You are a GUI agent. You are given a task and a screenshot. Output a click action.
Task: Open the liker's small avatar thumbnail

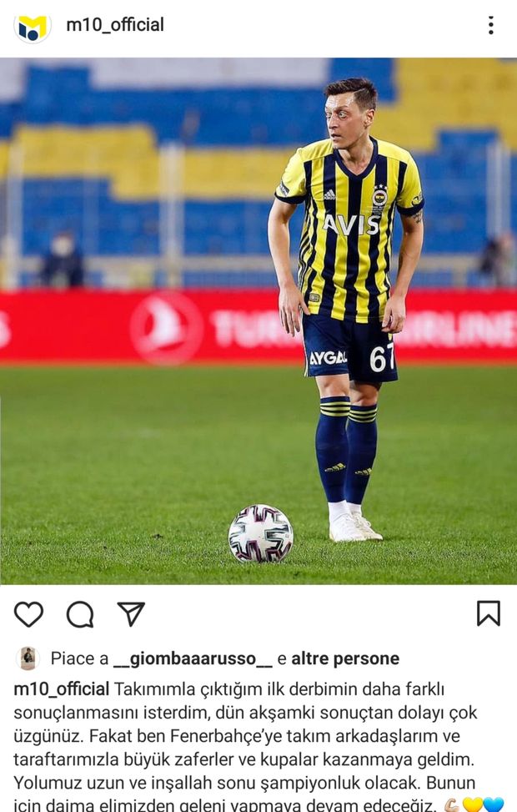click(x=28, y=658)
